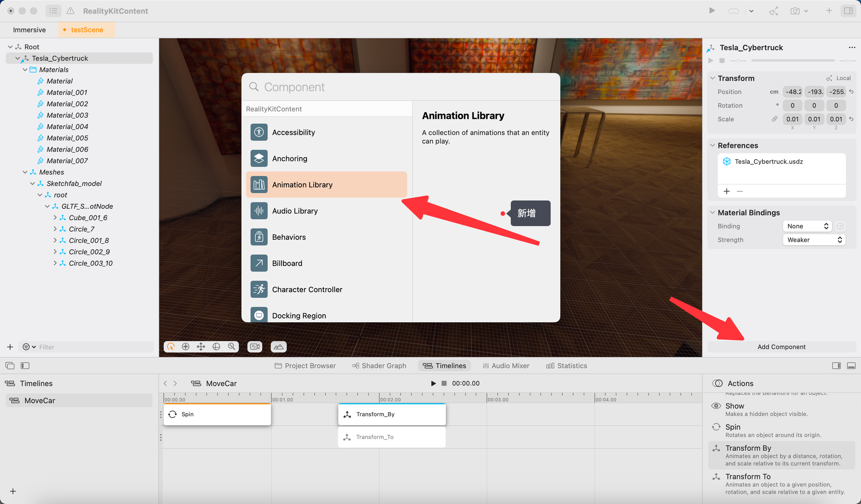Click the send-to-device icon in top toolbar
This screenshot has height=504, width=861.
774,11
